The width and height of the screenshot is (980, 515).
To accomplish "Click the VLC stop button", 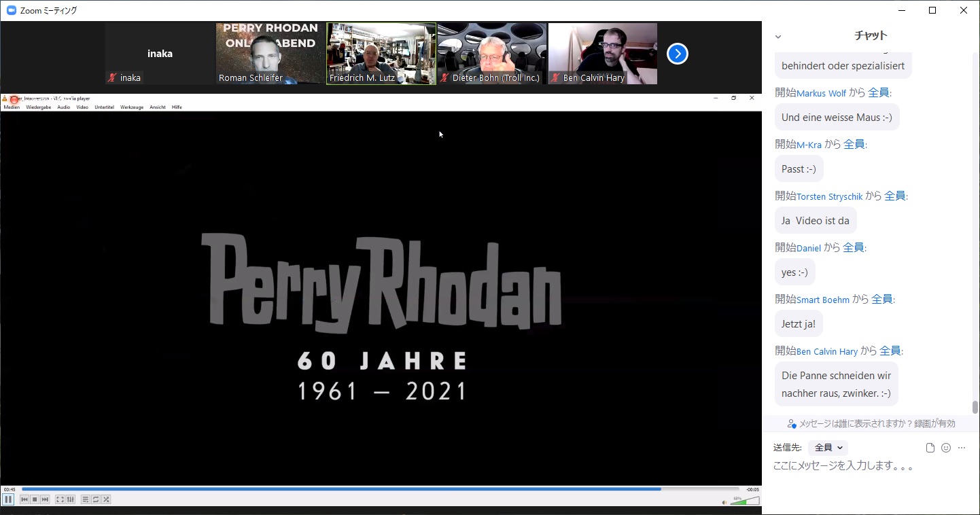I will coord(35,499).
